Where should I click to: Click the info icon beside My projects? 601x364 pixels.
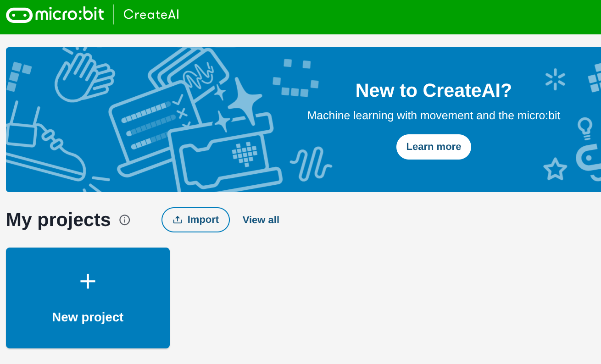pyautogui.click(x=125, y=220)
